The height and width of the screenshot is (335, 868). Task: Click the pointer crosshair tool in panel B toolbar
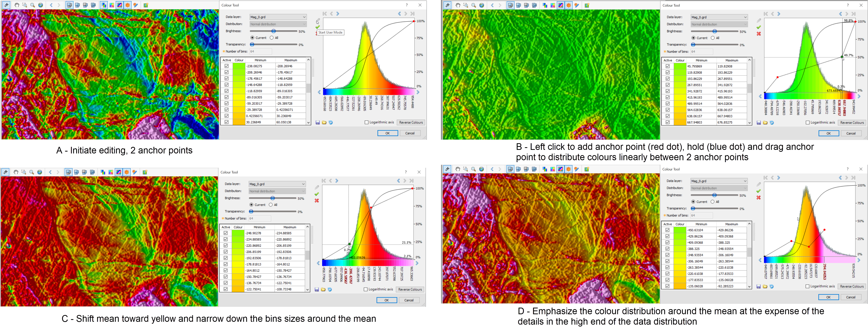click(448, 5)
